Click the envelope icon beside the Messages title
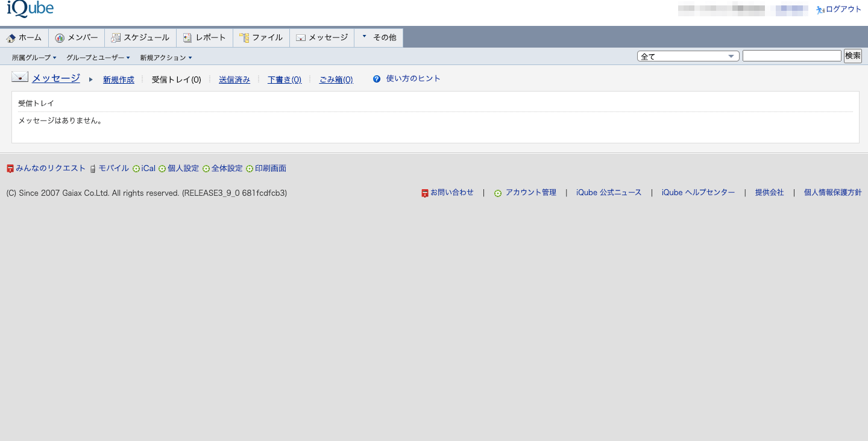This screenshot has width=868, height=441. [x=20, y=77]
